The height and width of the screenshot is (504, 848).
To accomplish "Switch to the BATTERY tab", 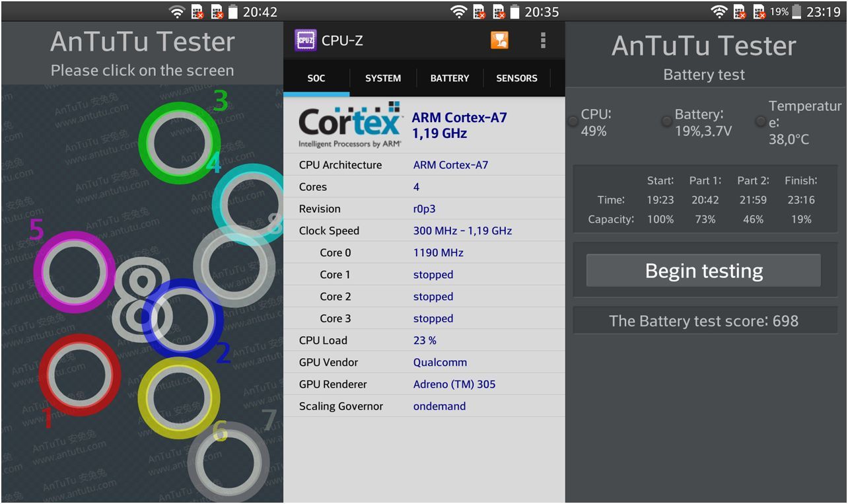I will (450, 78).
